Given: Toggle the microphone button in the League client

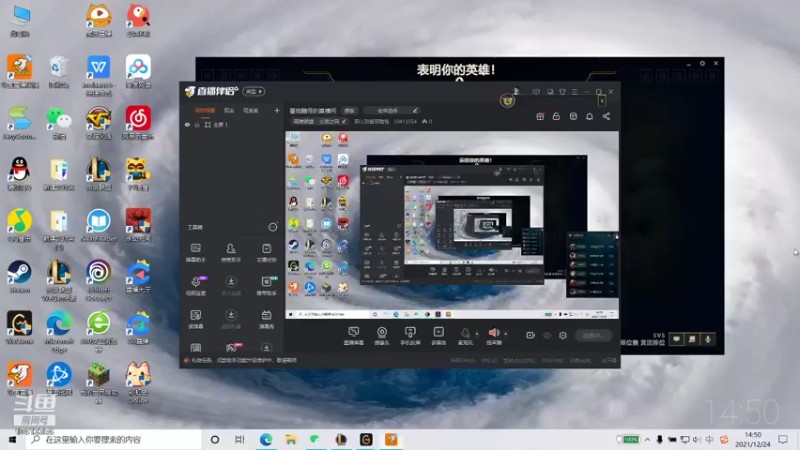Looking at the screenshot, I should pos(708,339).
